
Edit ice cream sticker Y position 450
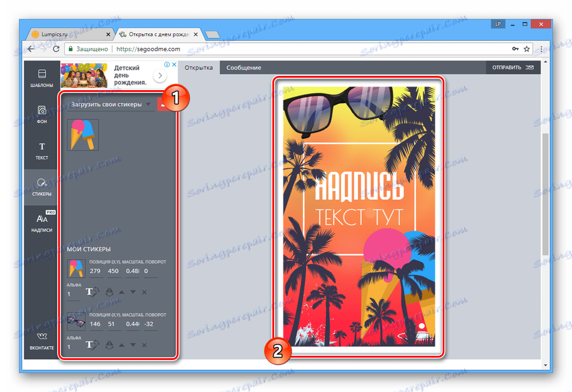coord(113,271)
